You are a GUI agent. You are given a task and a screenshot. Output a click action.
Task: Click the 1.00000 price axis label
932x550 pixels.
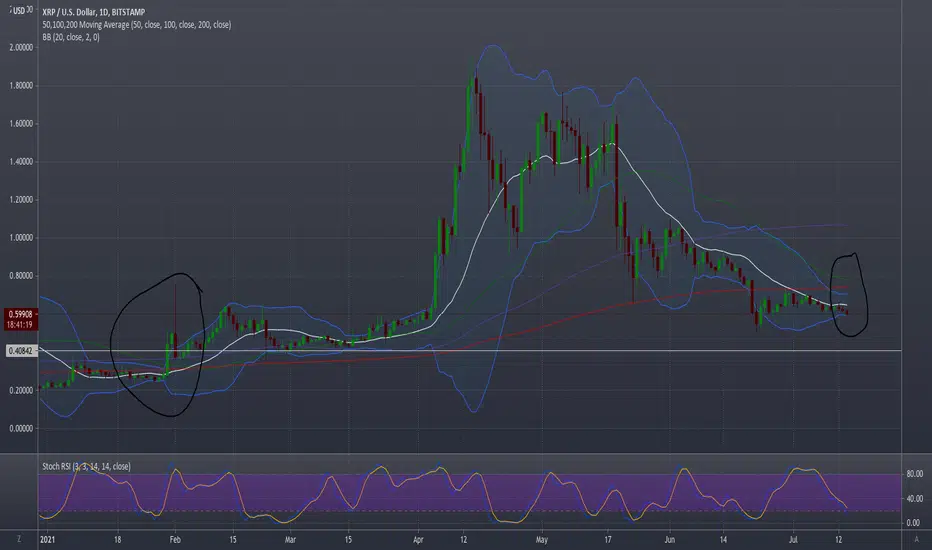(x=21, y=238)
